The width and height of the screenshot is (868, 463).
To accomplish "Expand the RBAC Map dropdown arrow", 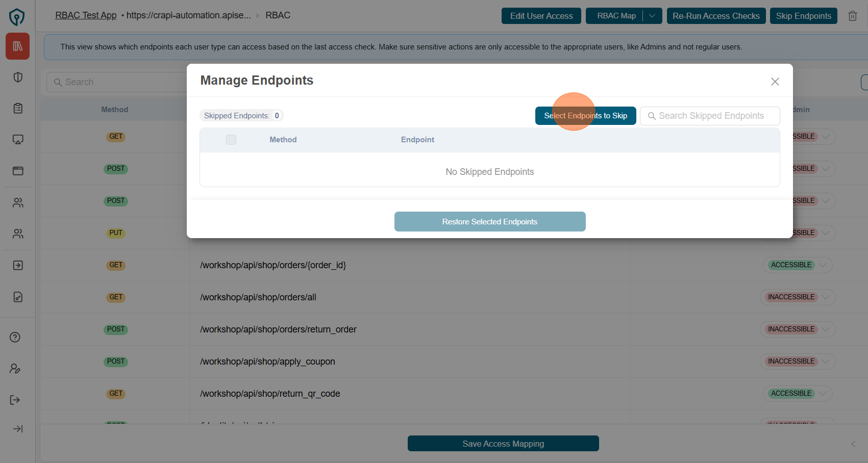I will [652, 16].
